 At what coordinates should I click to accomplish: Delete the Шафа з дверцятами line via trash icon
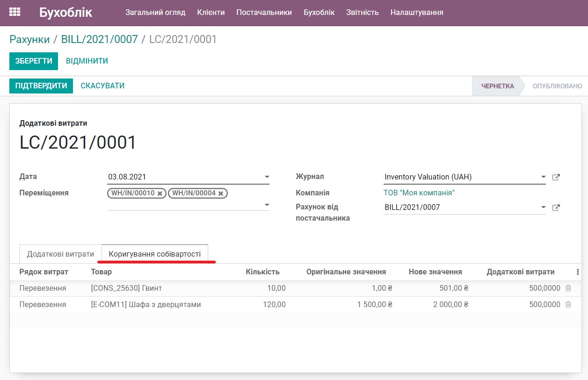568,304
